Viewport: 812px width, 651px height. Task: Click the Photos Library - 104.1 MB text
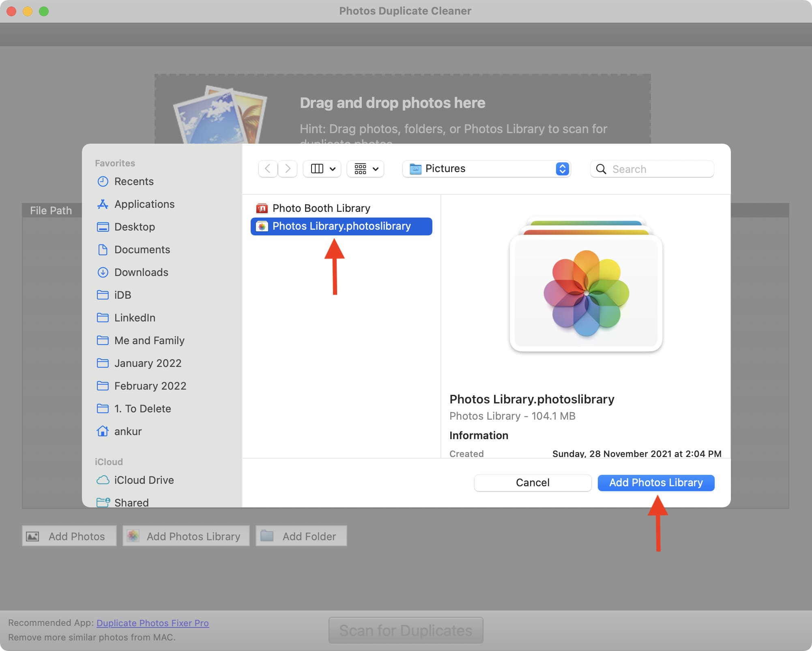pos(512,416)
